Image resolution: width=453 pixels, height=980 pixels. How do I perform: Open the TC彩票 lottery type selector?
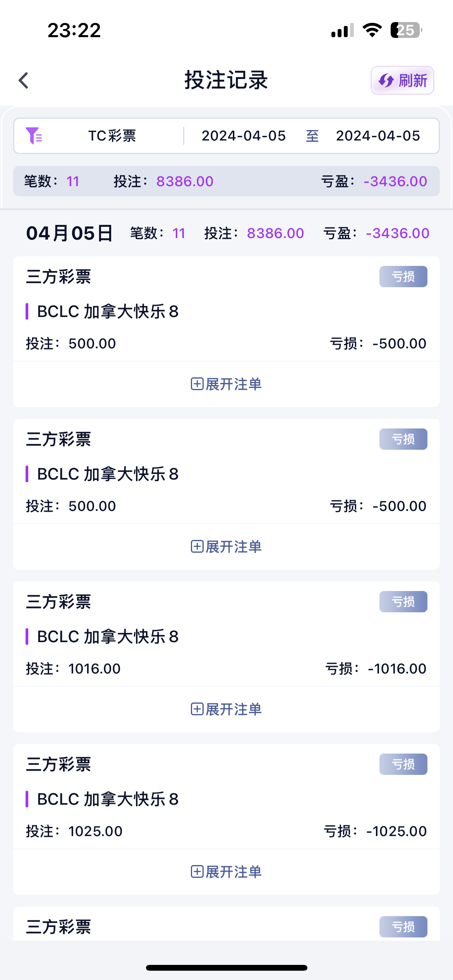112,136
